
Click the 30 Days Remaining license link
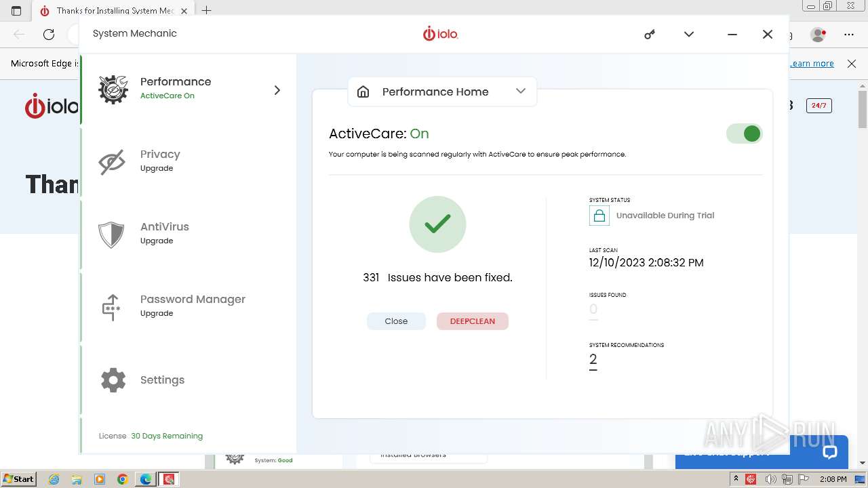(x=167, y=436)
